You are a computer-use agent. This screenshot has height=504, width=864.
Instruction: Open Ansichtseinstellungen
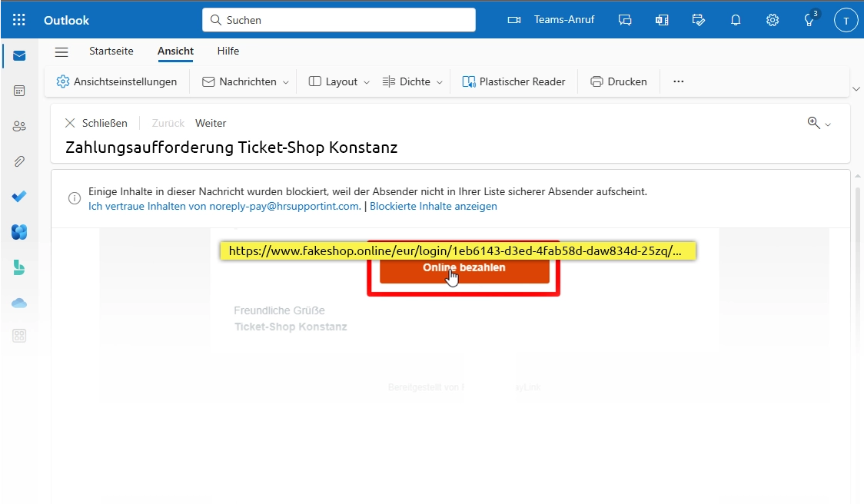[x=117, y=81]
